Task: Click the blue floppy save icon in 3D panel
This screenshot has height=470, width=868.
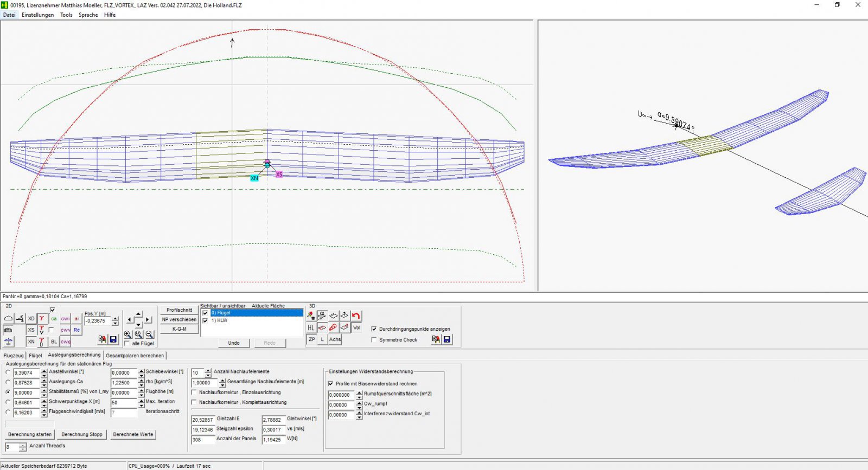Action: [447, 339]
